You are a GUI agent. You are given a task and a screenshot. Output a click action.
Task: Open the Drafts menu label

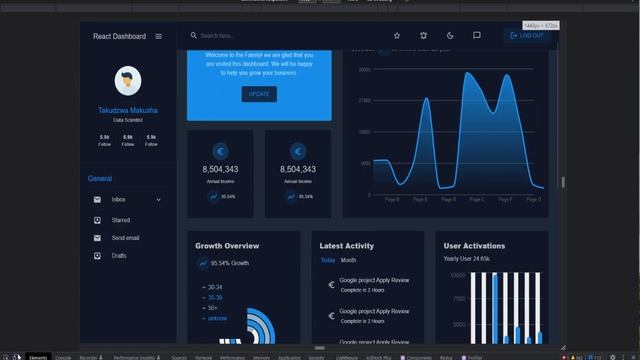119,256
